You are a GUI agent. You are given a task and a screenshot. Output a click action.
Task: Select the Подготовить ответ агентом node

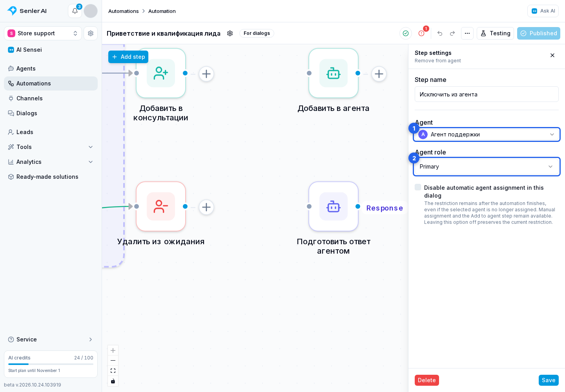(334, 207)
